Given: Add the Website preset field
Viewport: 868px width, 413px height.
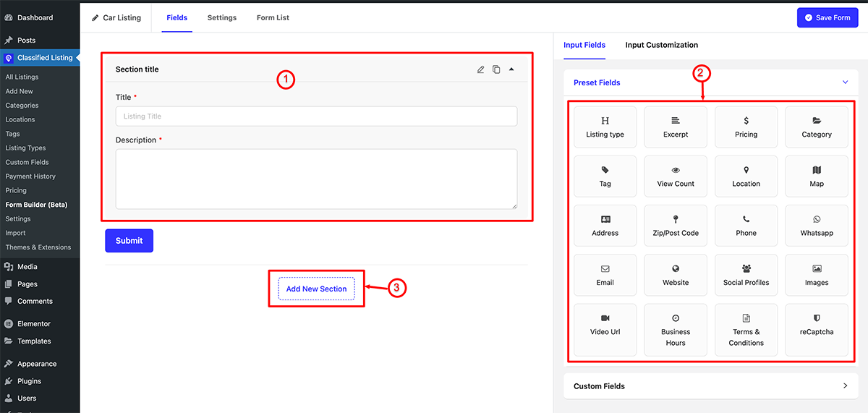Looking at the screenshot, I should (676, 275).
